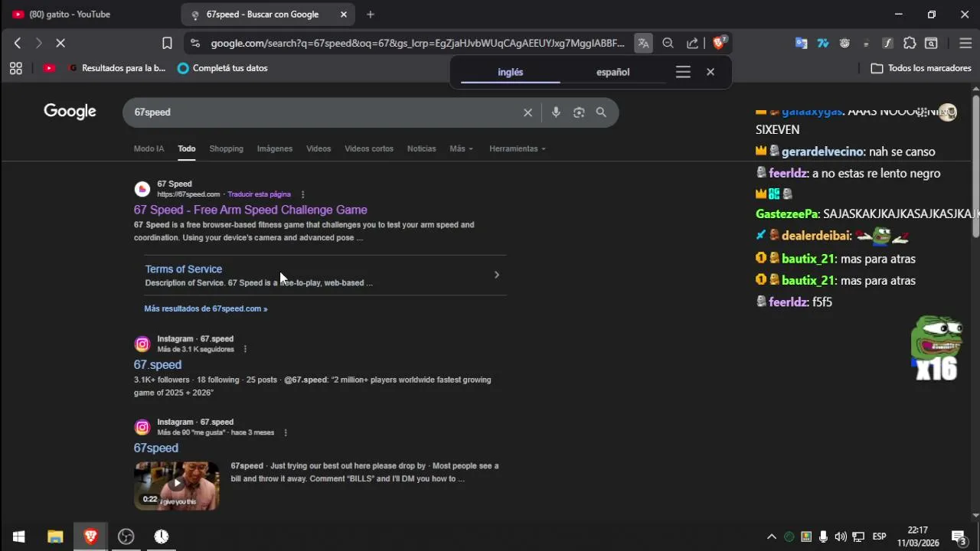Viewport: 980px width, 551px height.
Task: Click the Google search magnifier button
Action: pos(601,112)
